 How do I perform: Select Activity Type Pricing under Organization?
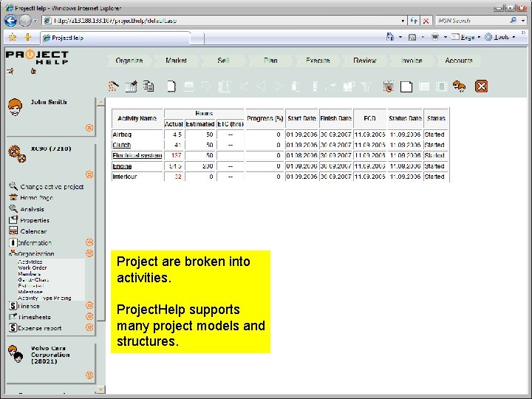44,298
